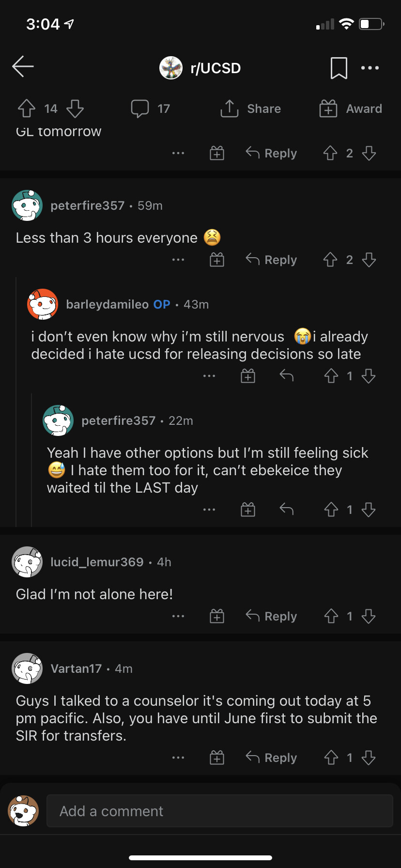Screen dimensions: 401x868
Task: Tap the Add a comment field
Action: coord(219,811)
